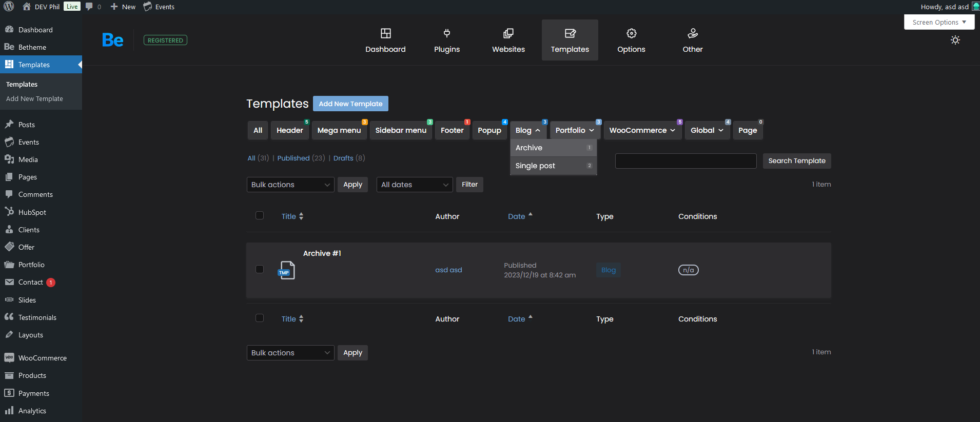Image resolution: width=980 pixels, height=422 pixels.
Task: Focus the template search field
Action: point(685,161)
